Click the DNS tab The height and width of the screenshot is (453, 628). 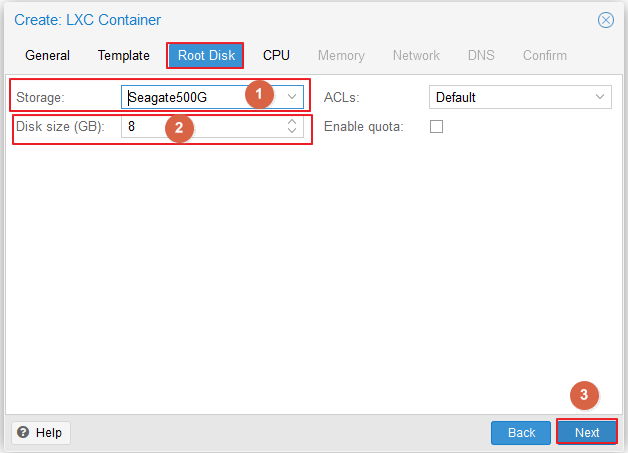481,55
